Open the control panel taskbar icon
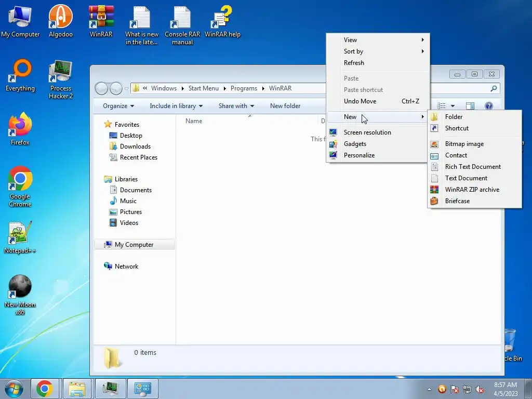This screenshot has height=399, width=532. click(x=142, y=389)
